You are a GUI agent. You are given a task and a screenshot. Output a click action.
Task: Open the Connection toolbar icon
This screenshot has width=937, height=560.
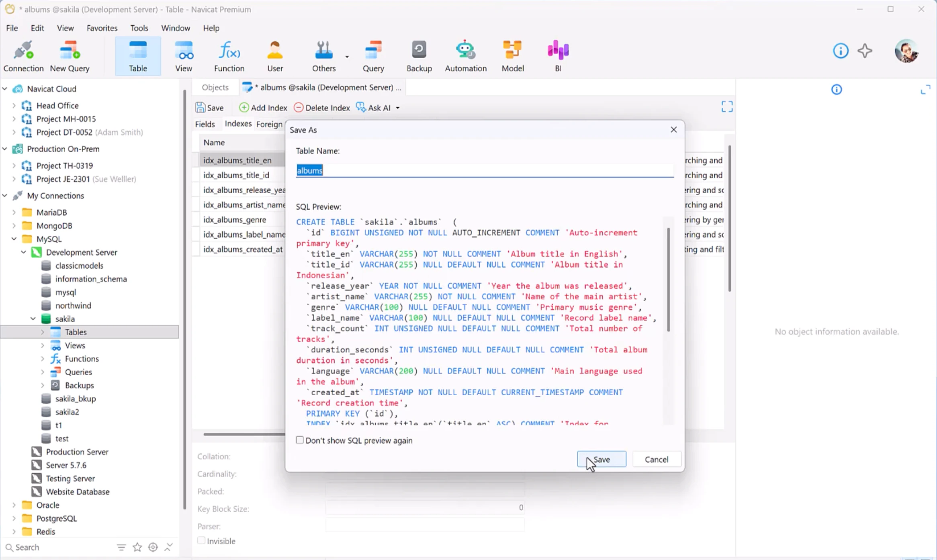point(23,56)
